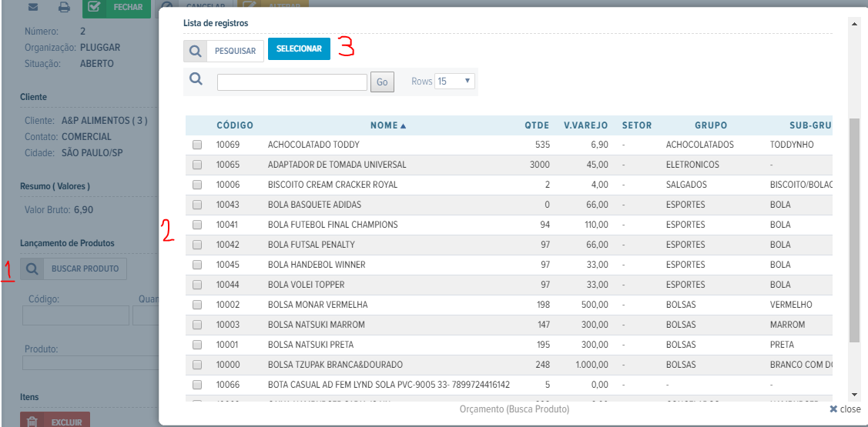Click the SETOR column header
This screenshot has width=868, height=427.
[x=637, y=125]
